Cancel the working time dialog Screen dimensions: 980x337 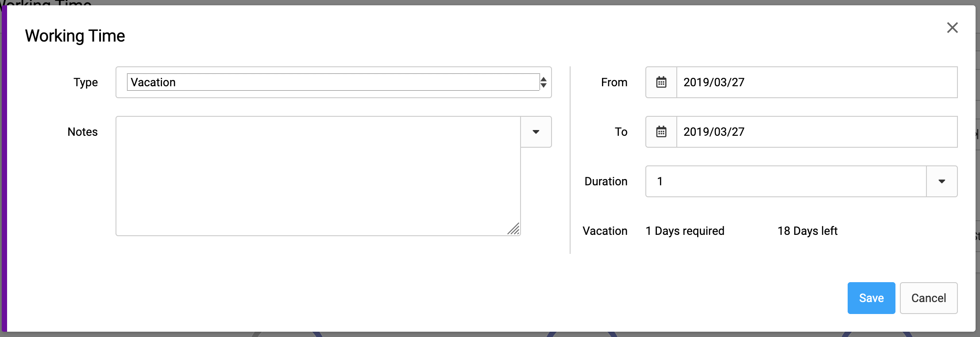(x=929, y=298)
